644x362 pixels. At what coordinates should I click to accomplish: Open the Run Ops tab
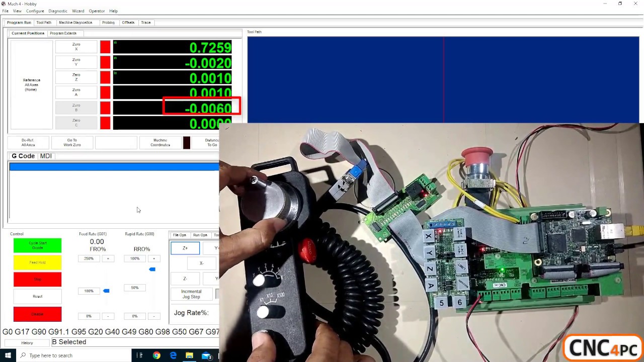200,235
